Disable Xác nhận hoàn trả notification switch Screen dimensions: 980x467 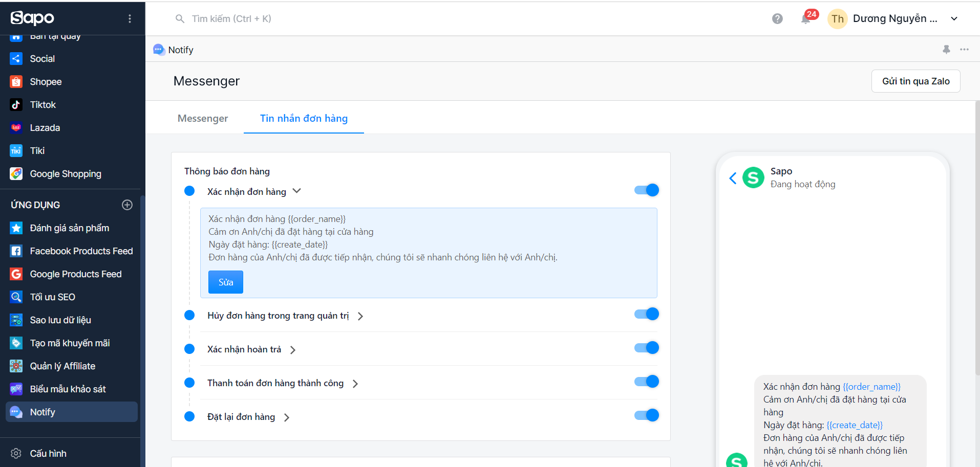pyautogui.click(x=647, y=348)
